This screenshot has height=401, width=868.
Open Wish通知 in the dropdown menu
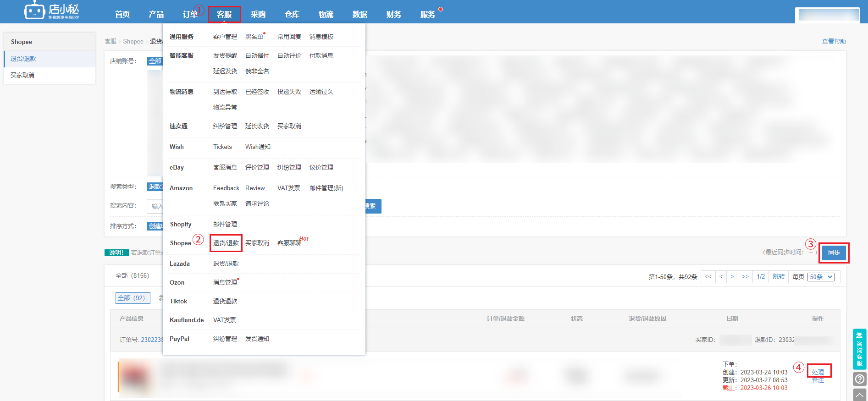[x=258, y=147]
